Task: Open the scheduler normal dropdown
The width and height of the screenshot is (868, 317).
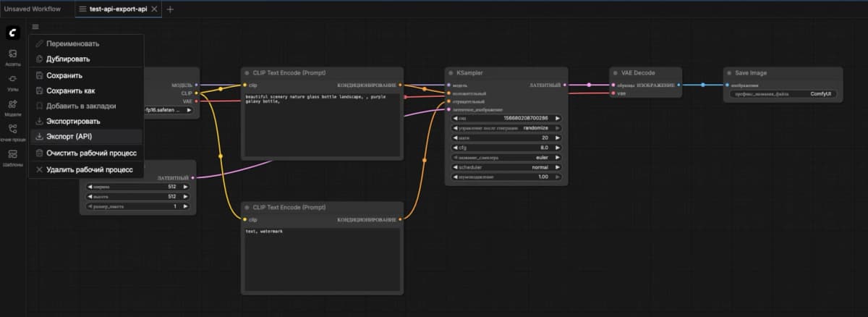Action: tap(506, 166)
